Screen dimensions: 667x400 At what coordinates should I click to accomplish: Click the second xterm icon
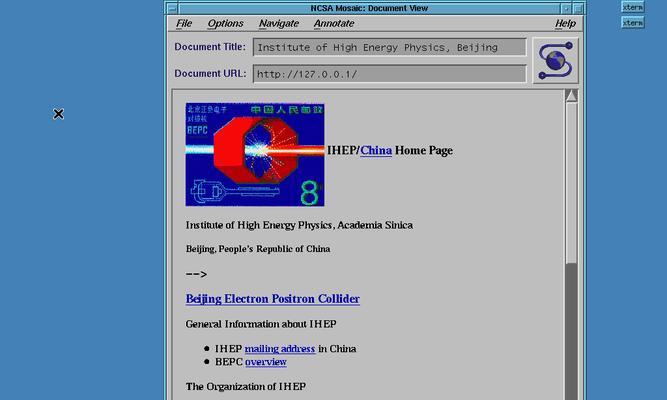[x=633, y=23]
